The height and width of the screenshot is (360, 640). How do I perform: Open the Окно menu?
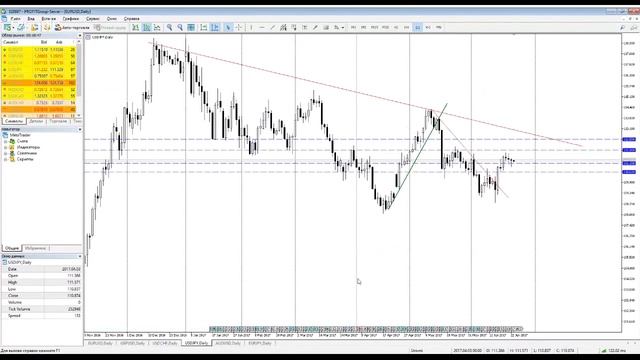pyautogui.click(x=112, y=19)
